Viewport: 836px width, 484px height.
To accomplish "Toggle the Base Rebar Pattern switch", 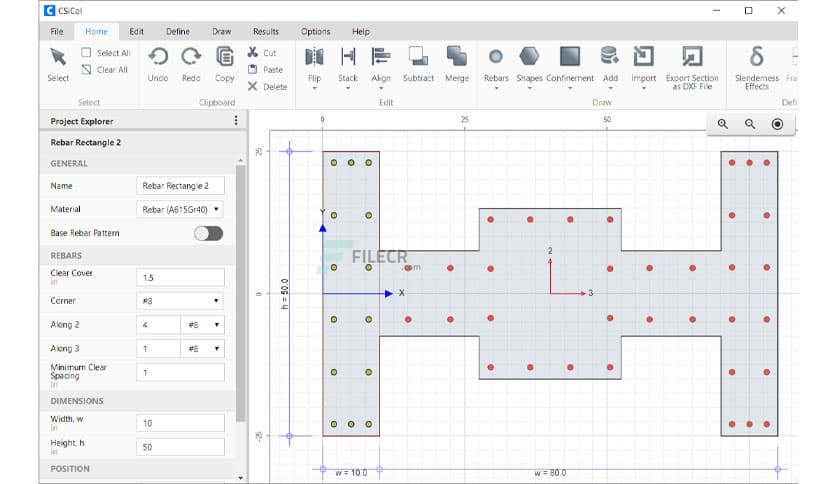I will pyautogui.click(x=208, y=233).
